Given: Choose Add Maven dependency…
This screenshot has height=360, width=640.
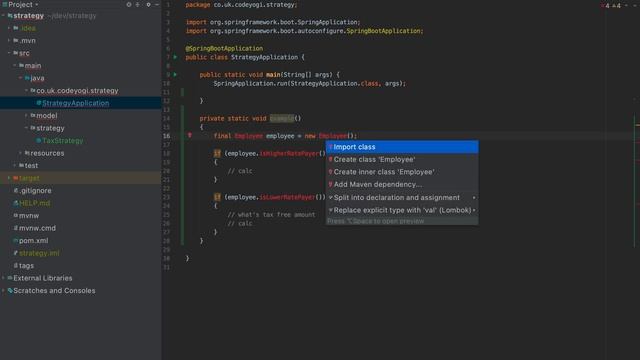Looking at the screenshot, I should 402,184.
